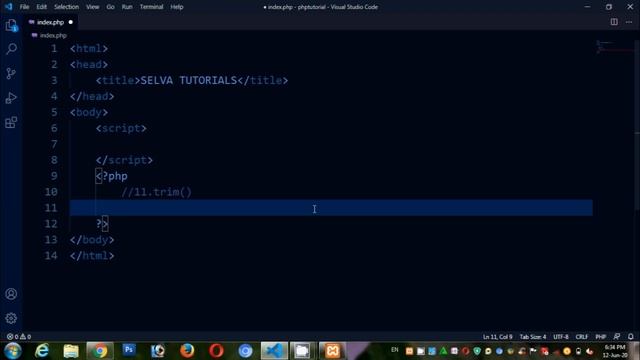Image resolution: width=640 pixels, height=360 pixels.
Task: Click unsaved dot on index.php tab
Action: (71, 22)
